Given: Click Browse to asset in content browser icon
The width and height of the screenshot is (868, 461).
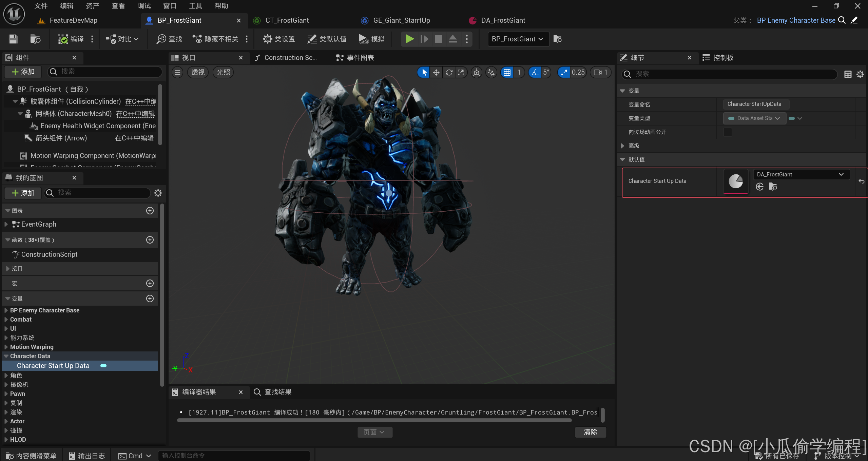Looking at the screenshot, I should [x=35, y=39].
